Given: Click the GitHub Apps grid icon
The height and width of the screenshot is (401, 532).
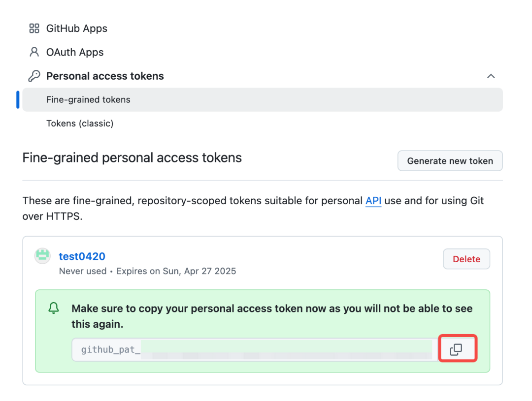Looking at the screenshot, I should click(x=34, y=29).
